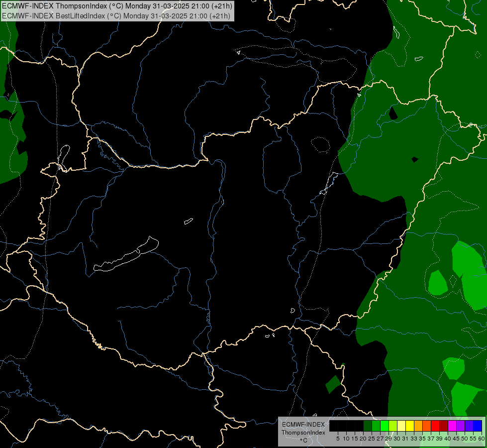Viewport: 487px width, 448px height.
Task: Select the bright green 27–29 legend swatch
Action: point(385,426)
